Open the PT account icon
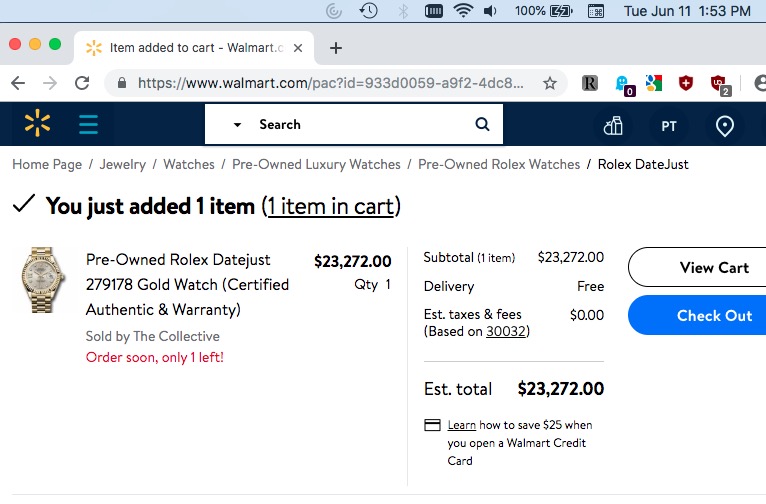 click(x=668, y=125)
